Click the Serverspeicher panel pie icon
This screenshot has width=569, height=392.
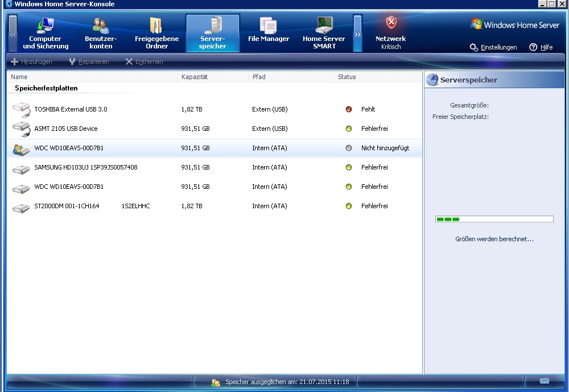point(432,80)
